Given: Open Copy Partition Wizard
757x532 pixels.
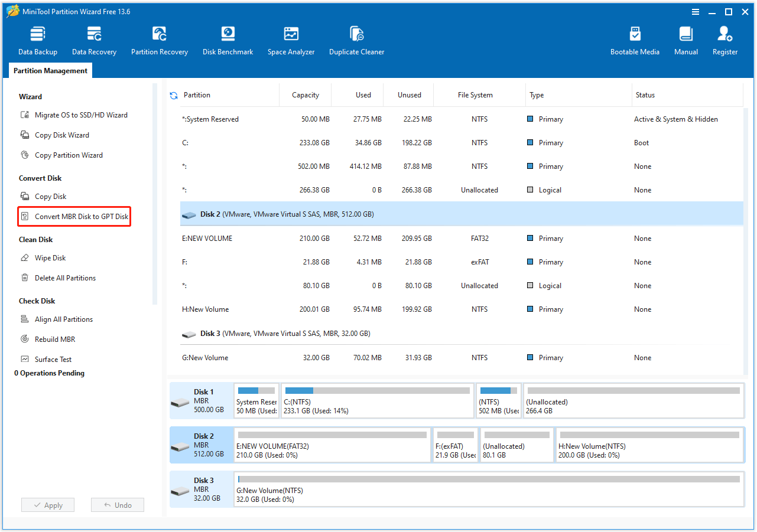Looking at the screenshot, I should [61, 155].
